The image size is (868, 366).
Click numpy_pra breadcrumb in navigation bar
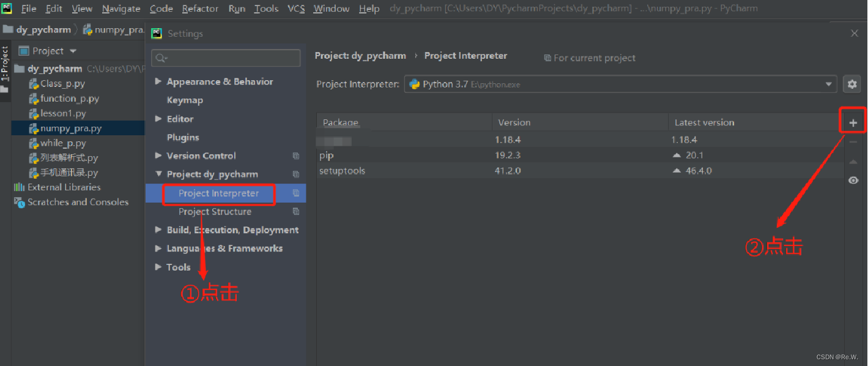click(x=119, y=29)
